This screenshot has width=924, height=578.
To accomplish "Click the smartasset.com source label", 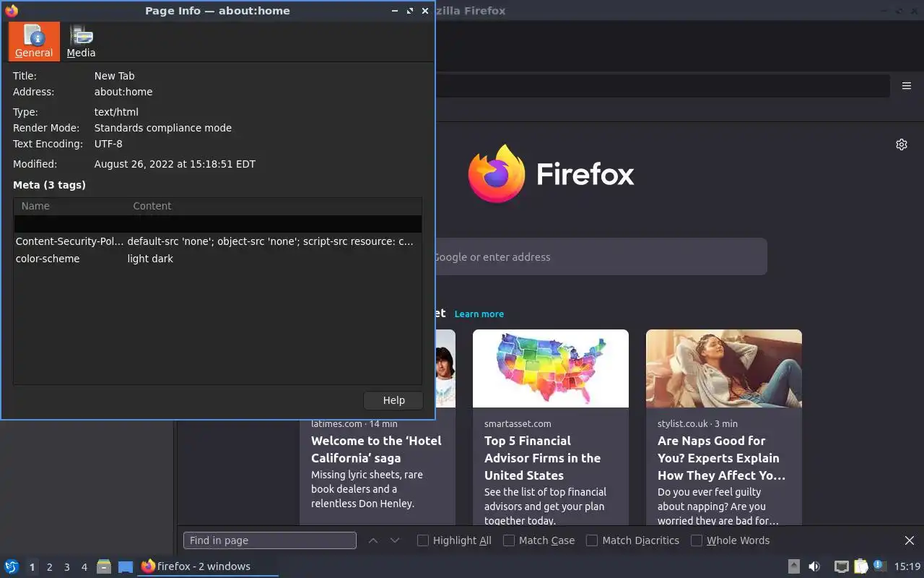I will [518, 423].
